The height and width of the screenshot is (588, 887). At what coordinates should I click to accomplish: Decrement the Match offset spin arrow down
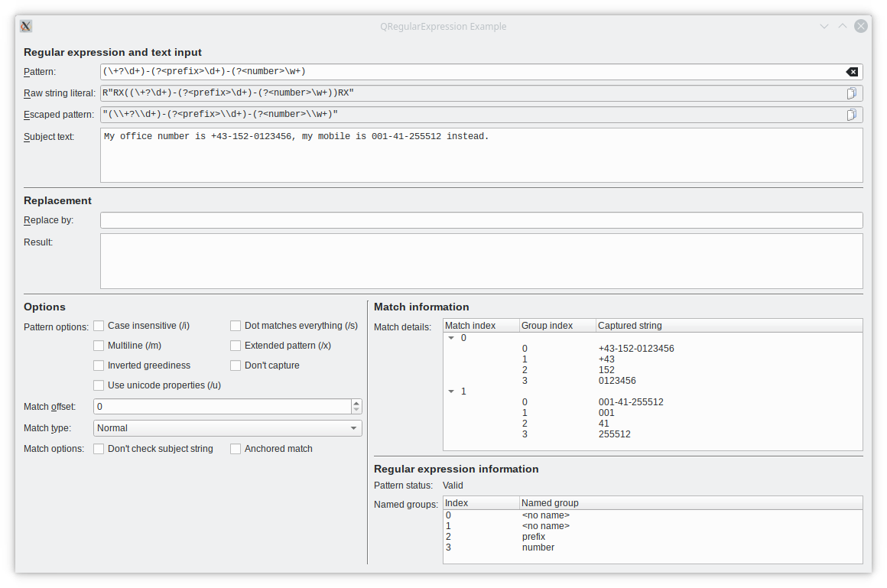pos(356,410)
